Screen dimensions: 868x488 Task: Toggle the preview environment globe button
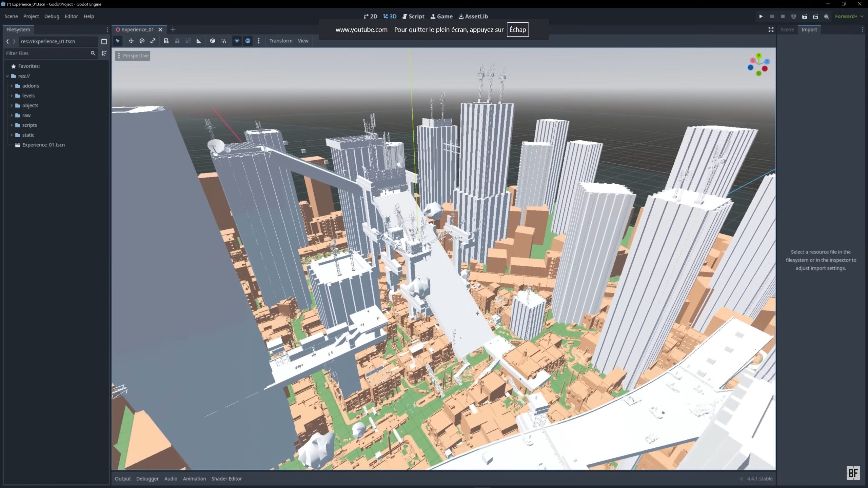pos(248,41)
